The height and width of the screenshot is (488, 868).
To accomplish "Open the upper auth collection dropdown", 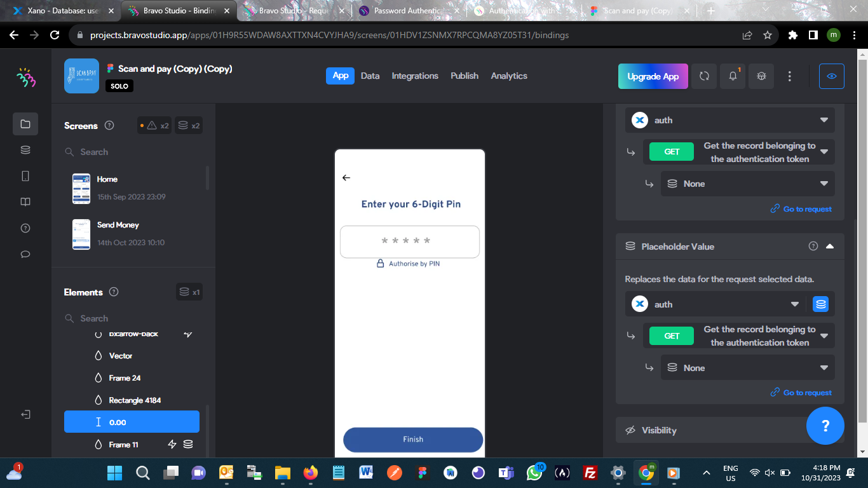I will [x=730, y=120].
